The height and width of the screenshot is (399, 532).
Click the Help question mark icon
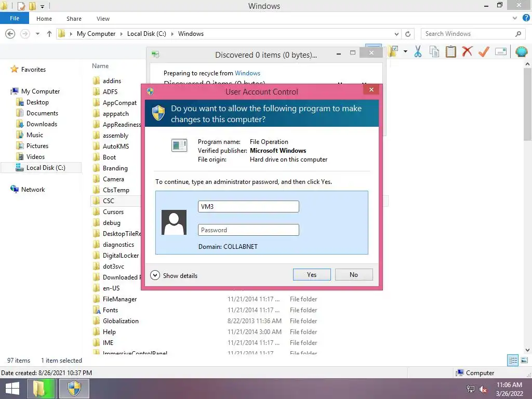pos(526,18)
